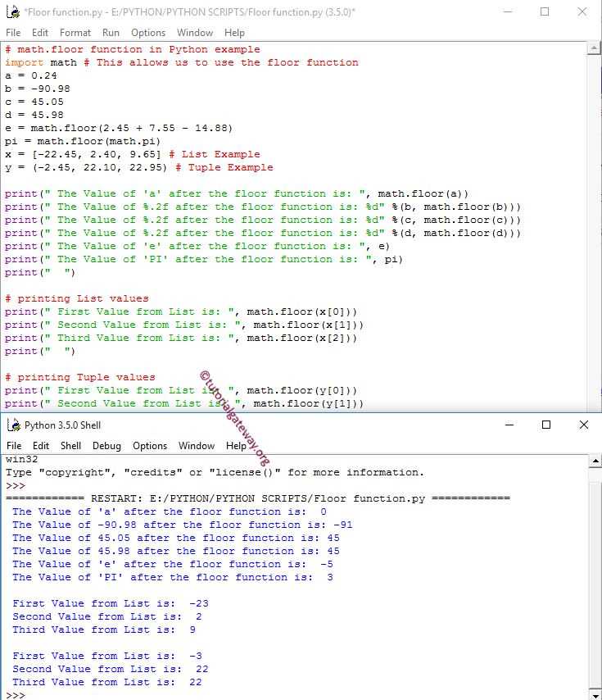Viewport: 602px width, 700px height.
Task: Open the editor File menu
Action: (x=13, y=33)
